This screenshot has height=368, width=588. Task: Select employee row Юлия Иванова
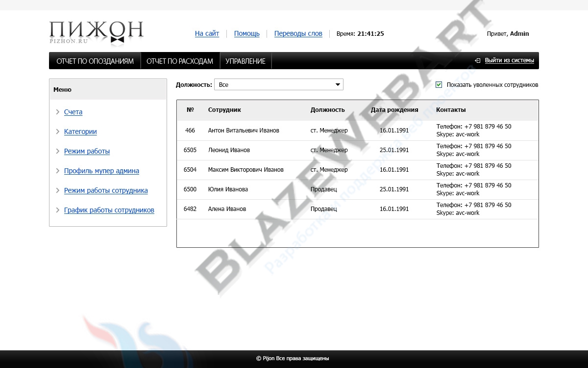click(x=228, y=189)
